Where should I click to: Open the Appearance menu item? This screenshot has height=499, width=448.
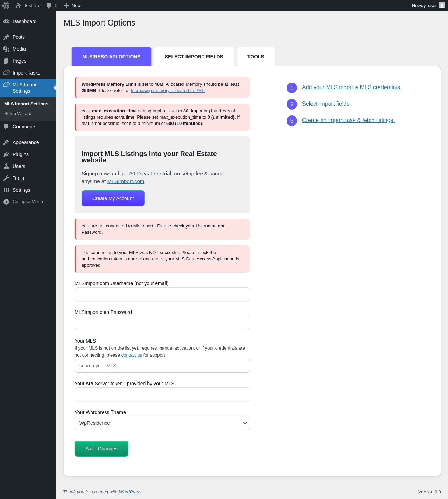click(x=28, y=142)
